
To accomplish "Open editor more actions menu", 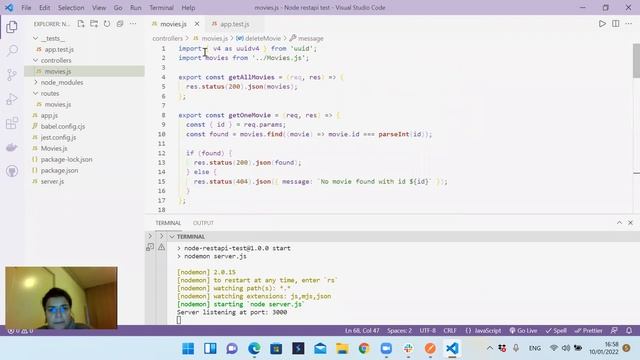I will [x=629, y=24].
